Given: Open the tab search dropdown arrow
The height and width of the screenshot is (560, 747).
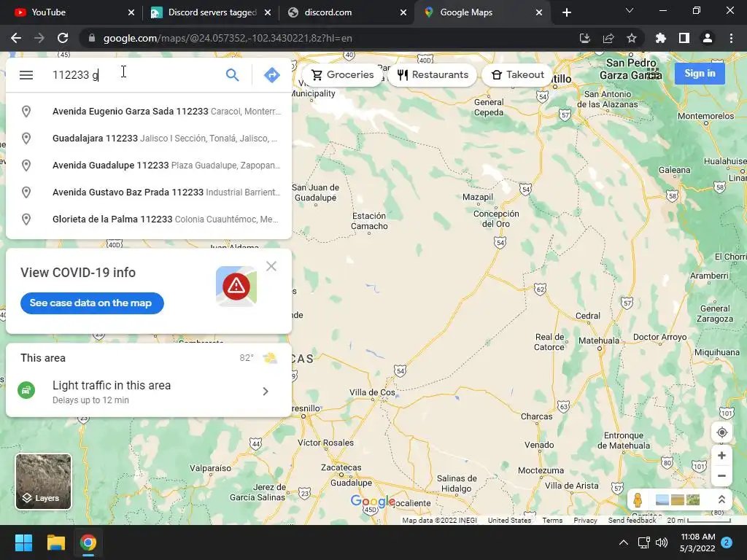Looking at the screenshot, I should 630,10.
